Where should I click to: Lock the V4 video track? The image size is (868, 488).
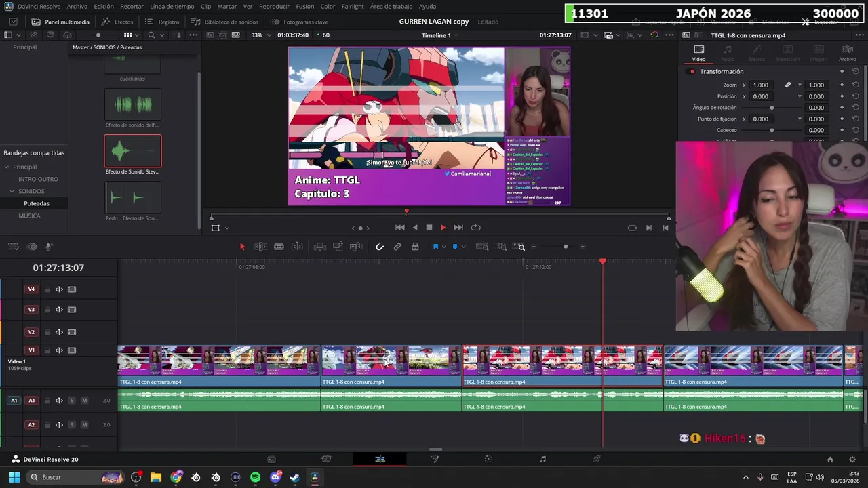pos(47,289)
